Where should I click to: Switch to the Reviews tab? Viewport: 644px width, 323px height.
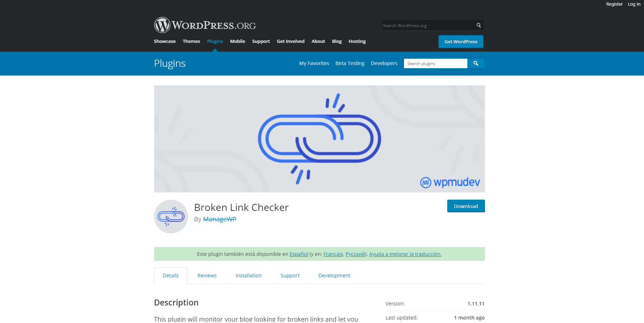coord(207,276)
